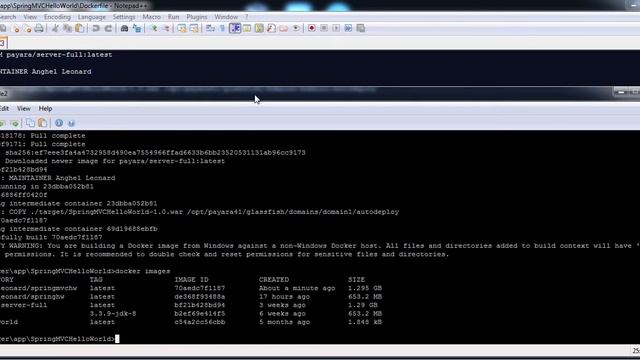Click 'payara/server-full:latest' text in the editor
Viewport: 640px width, 360px height.
pos(59,55)
